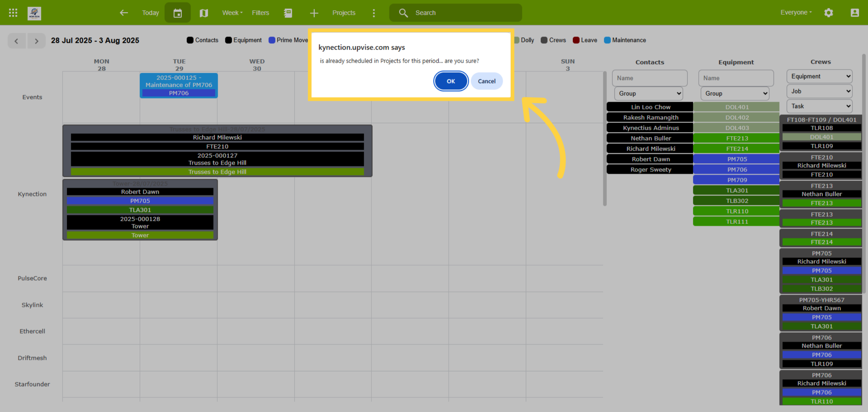
Task: Open the calendar view icon
Action: point(178,13)
